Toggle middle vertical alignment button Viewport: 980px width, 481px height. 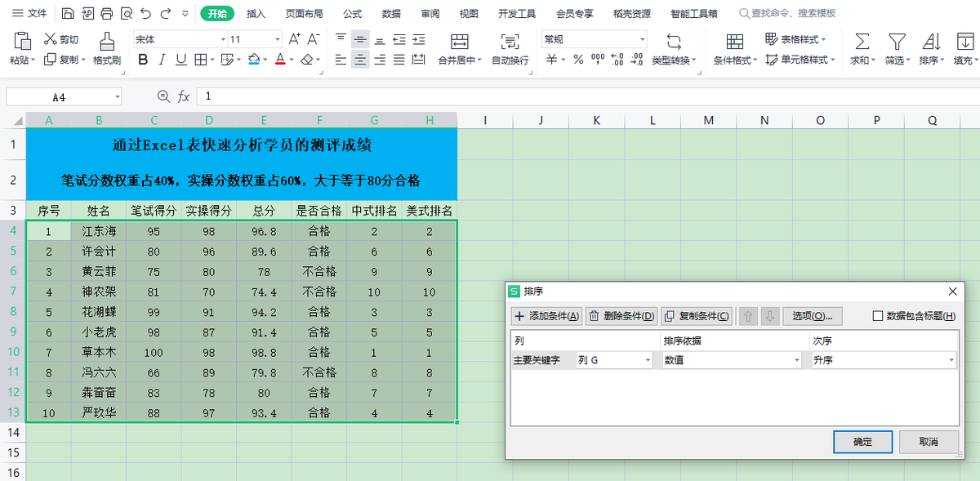[360, 39]
